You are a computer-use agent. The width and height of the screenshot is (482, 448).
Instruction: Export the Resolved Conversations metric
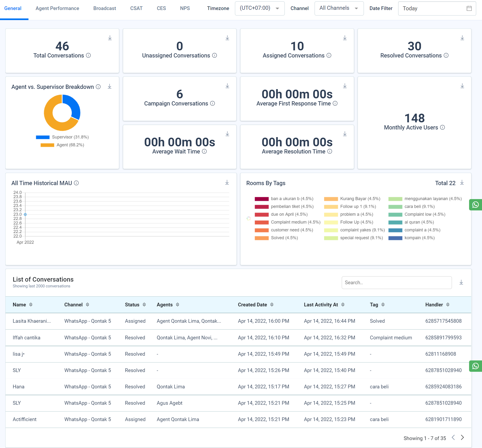(x=462, y=38)
